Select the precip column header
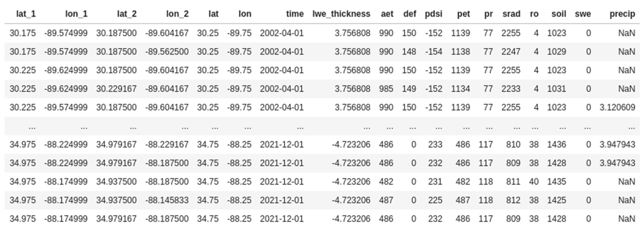The height and width of the screenshot is (232, 644). [622, 14]
